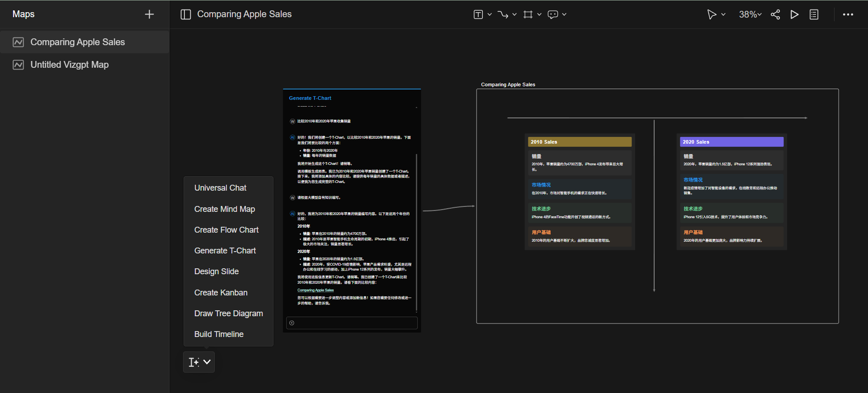Click the Maps sidebar heading
The image size is (868, 393).
(x=24, y=14)
